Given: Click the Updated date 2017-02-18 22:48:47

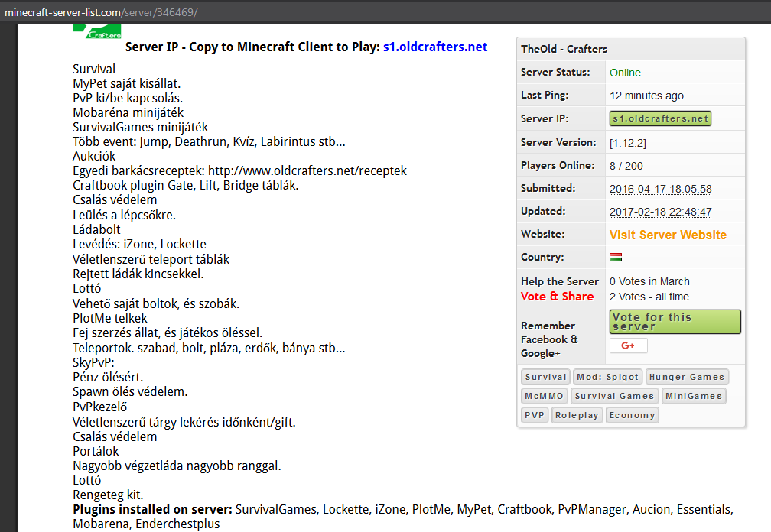Looking at the screenshot, I should [x=660, y=212].
